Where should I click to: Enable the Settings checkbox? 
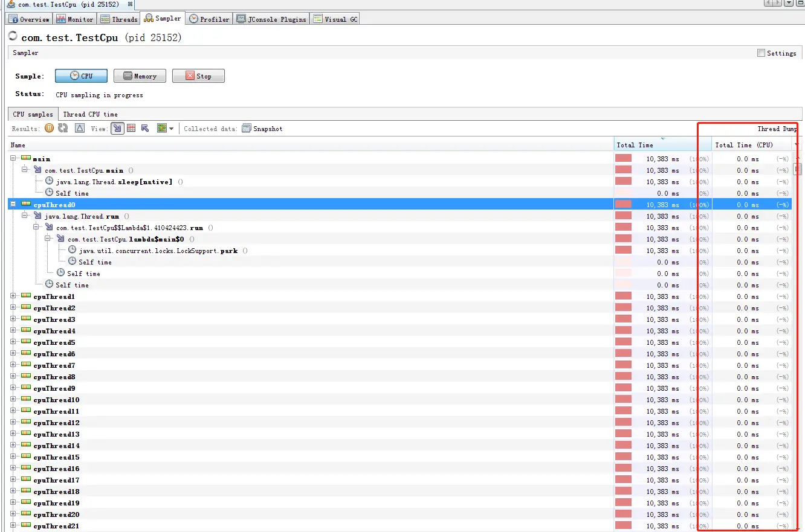(761, 53)
